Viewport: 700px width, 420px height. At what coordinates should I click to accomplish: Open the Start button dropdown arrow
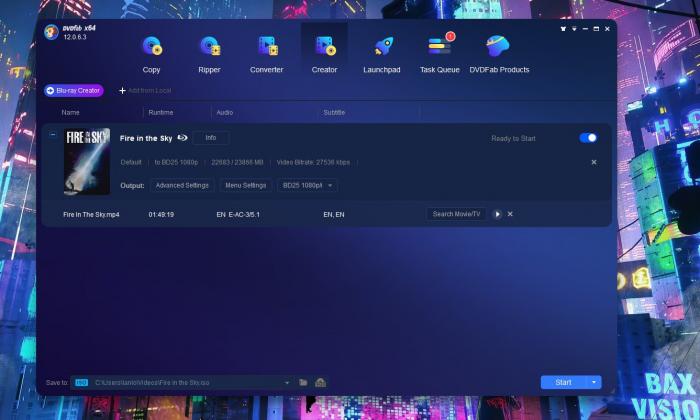click(x=594, y=382)
